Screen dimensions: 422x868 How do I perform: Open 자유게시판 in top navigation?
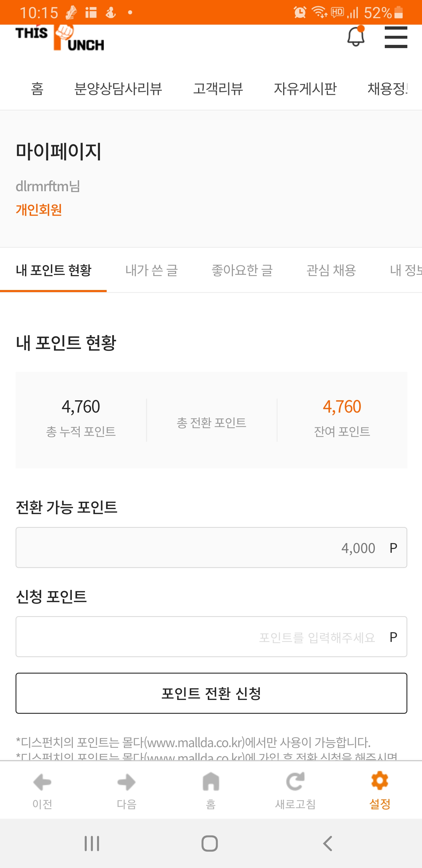tap(305, 89)
